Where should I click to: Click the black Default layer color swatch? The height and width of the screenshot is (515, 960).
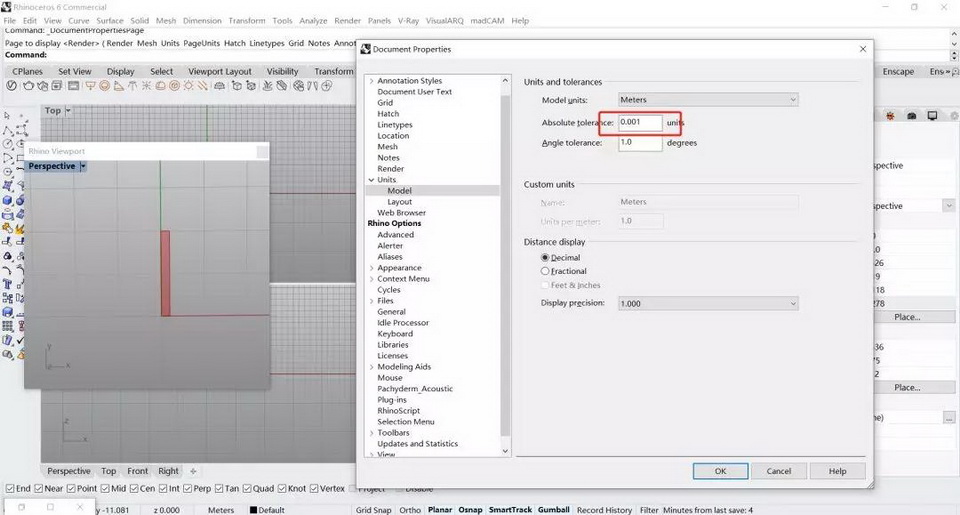252,510
